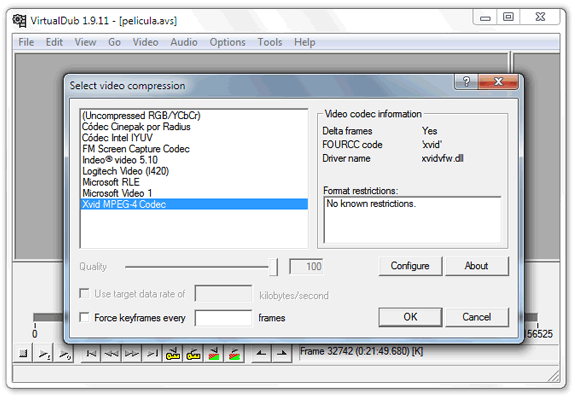Click the Use target data rate checkbox
The image size is (575, 400).
pyautogui.click(x=84, y=293)
